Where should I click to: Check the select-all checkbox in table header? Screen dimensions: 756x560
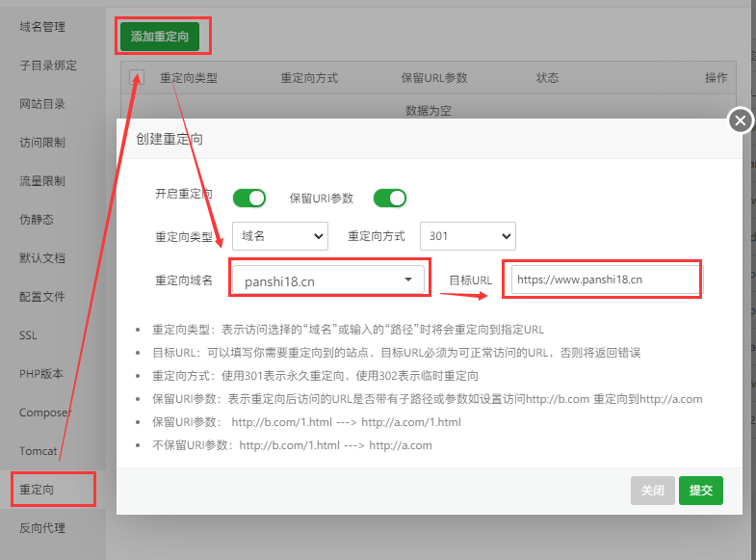point(138,78)
